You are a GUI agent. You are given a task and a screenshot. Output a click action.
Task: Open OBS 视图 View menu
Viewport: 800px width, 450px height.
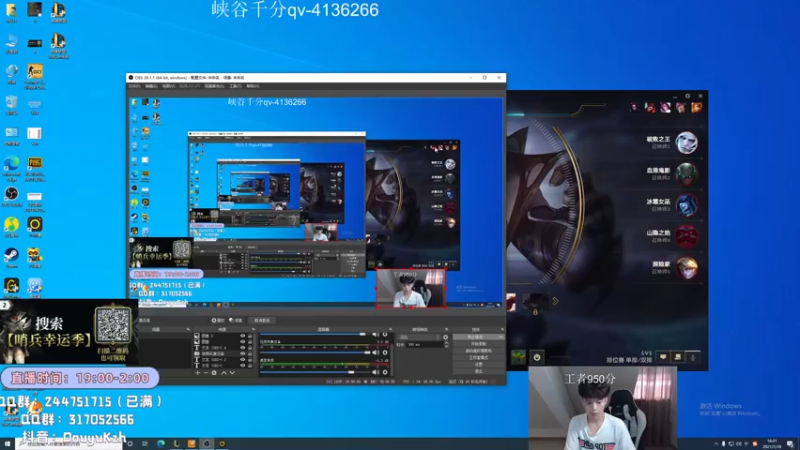pos(168,86)
